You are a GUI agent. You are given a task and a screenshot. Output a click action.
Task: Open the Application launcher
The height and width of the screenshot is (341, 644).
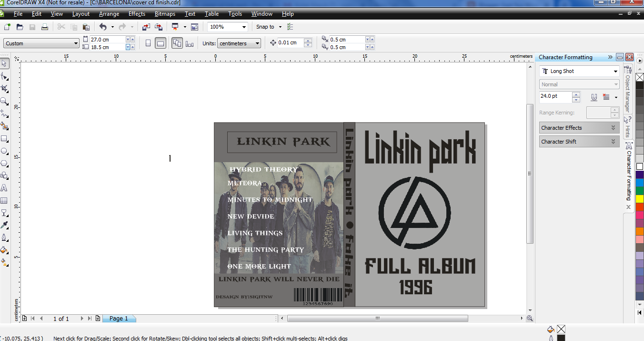pyautogui.click(x=175, y=27)
